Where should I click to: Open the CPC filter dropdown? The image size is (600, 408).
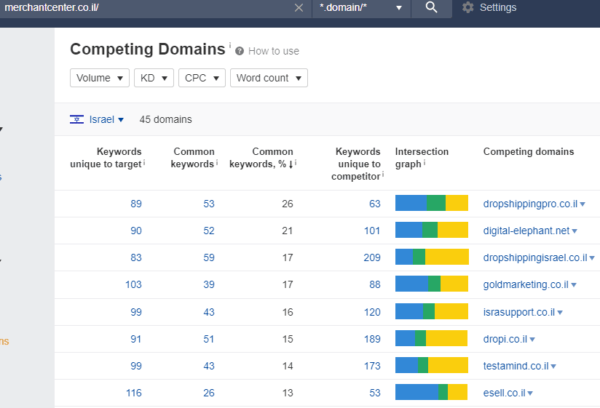coord(202,78)
